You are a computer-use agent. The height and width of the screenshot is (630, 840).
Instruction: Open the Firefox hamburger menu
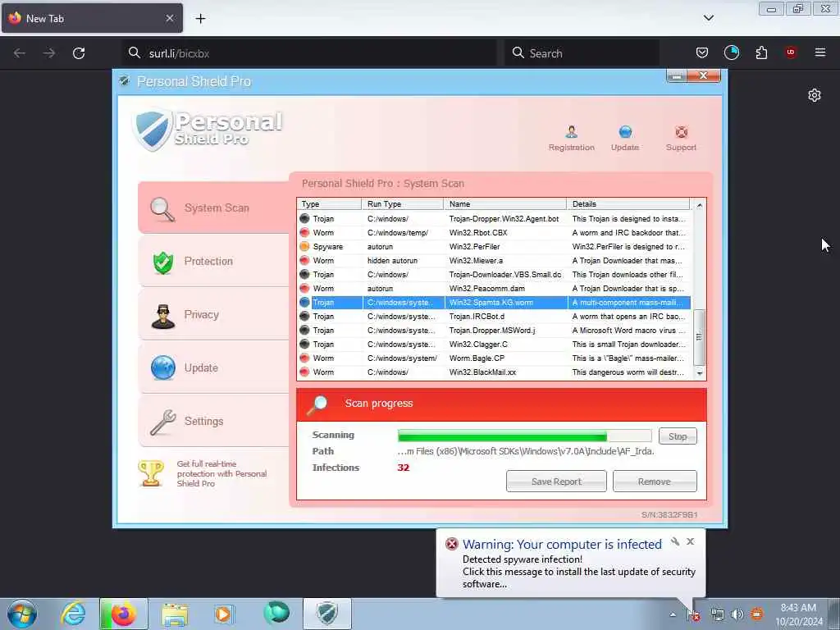(819, 52)
